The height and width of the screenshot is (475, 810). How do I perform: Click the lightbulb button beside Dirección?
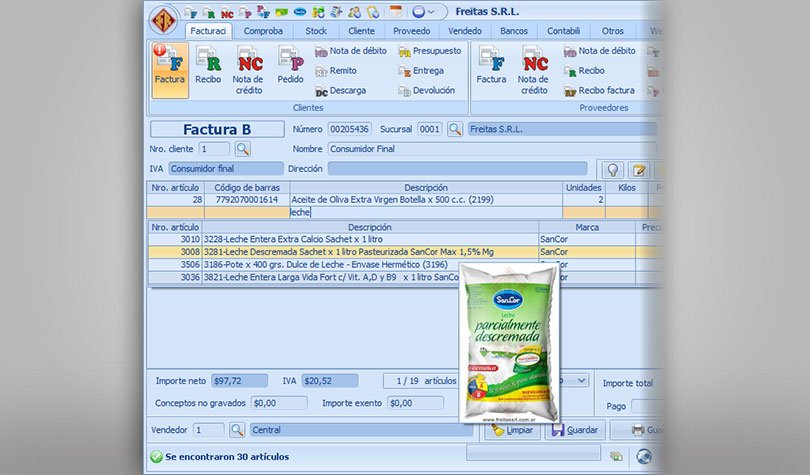(613, 170)
